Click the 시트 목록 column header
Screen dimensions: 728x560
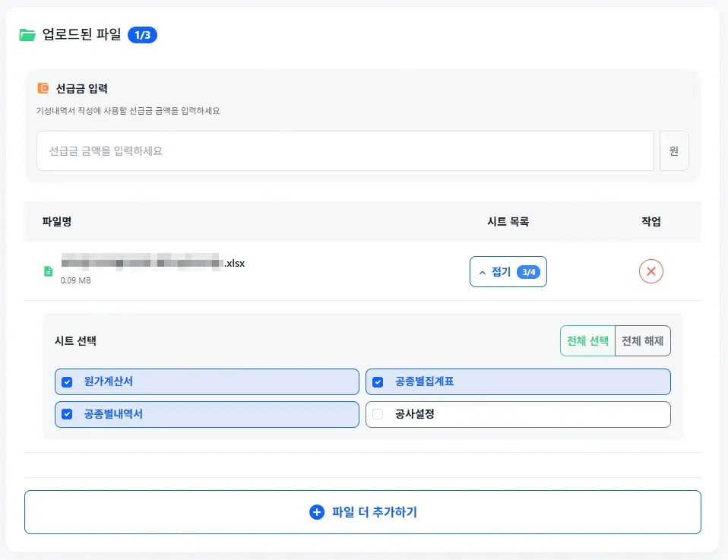(508, 222)
